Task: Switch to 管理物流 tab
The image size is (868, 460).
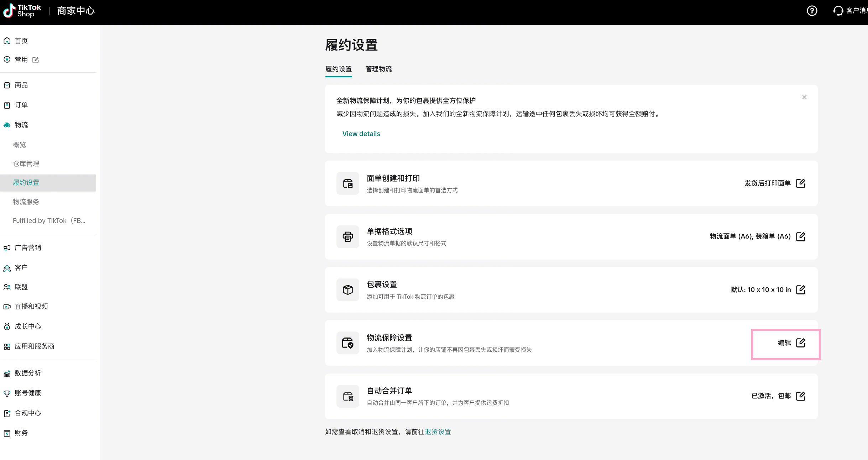Action: click(x=378, y=69)
